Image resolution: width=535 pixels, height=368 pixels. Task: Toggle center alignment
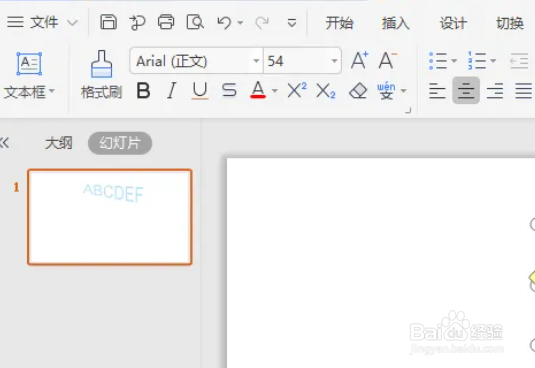click(x=466, y=91)
